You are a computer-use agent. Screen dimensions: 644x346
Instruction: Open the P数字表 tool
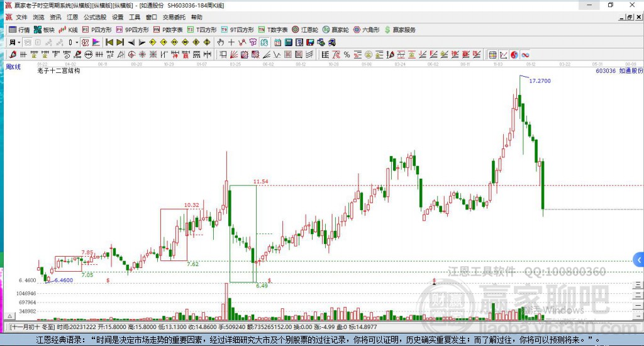point(168,30)
